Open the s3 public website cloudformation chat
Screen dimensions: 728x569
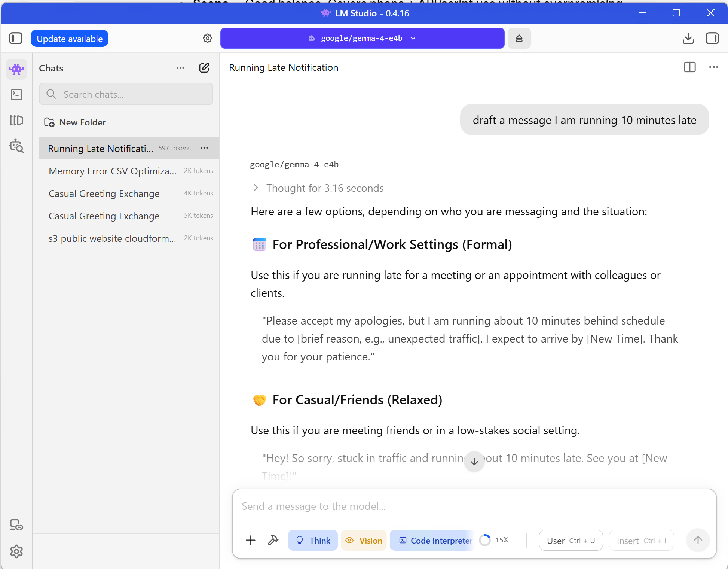click(x=129, y=238)
